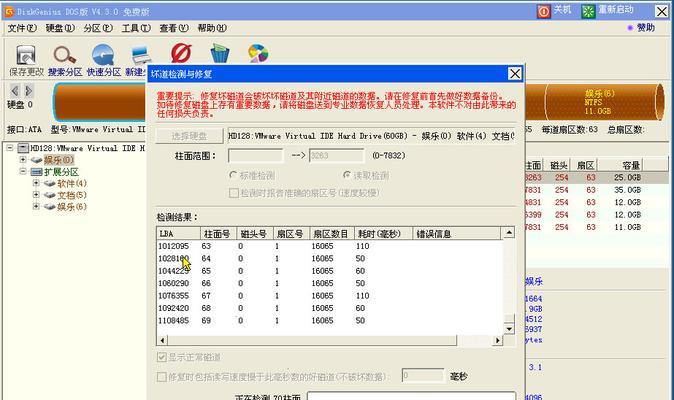The image size is (674, 400).
Task: Click the 柱面号 column header
Action: [x=218, y=233]
